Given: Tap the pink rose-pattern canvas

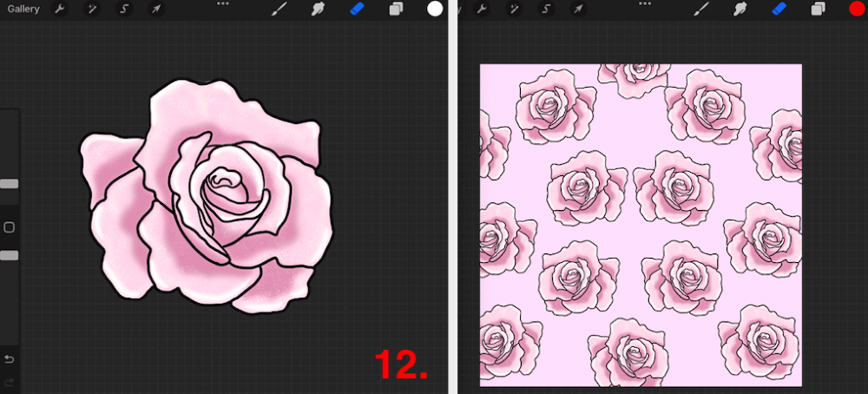Looking at the screenshot, I should tap(641, 225).
